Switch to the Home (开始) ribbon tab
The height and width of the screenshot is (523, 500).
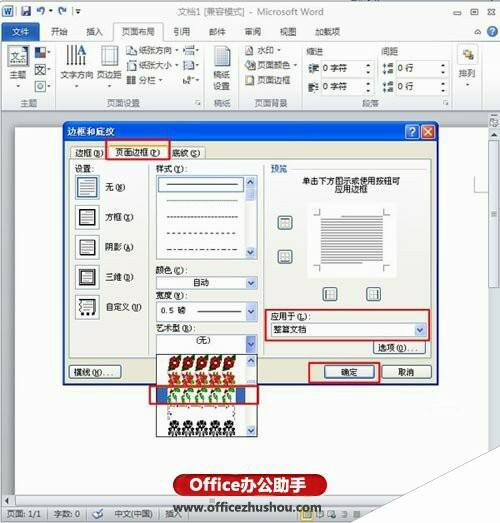[59, 32]
